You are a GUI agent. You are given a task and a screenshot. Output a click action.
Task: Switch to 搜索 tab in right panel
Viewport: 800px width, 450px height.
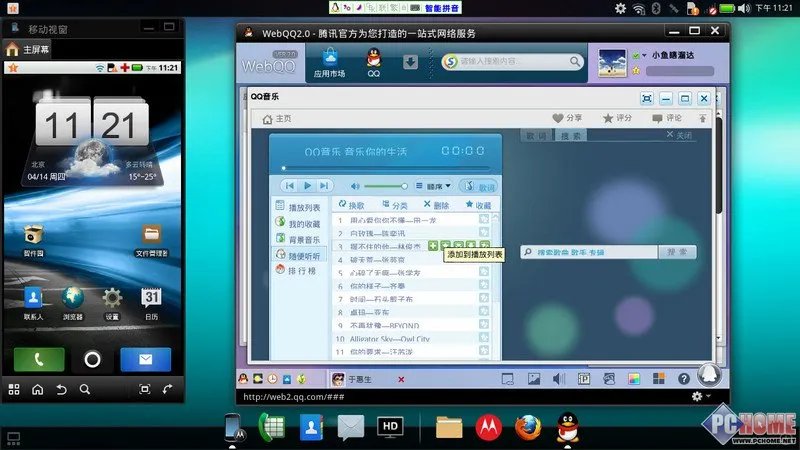click(571, 136)
